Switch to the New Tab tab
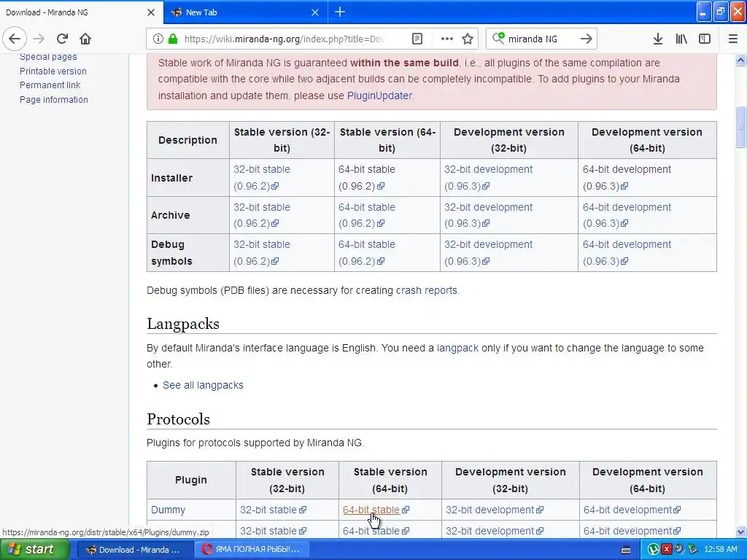 pyautogui.click(x=245, y=12)
